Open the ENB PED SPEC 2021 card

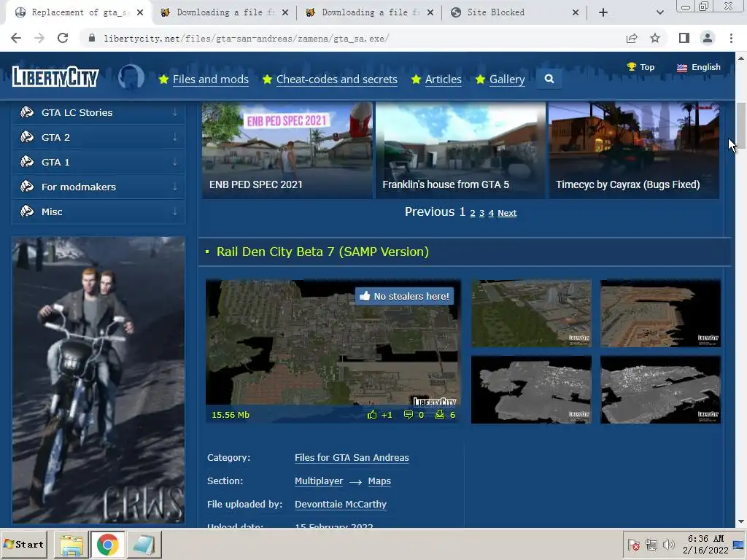pyautogui.click(x=287, y=149)
